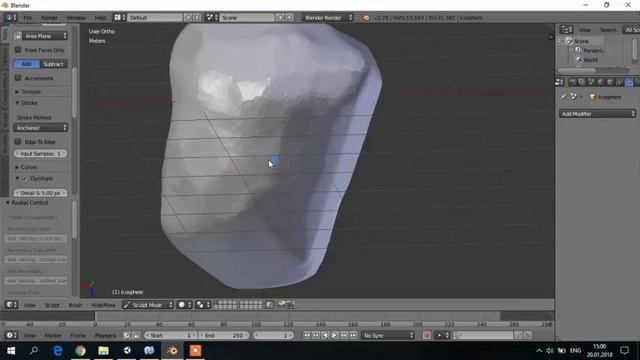
Task: Open the Add Modifier dropdown
Action: click(598, 114)
